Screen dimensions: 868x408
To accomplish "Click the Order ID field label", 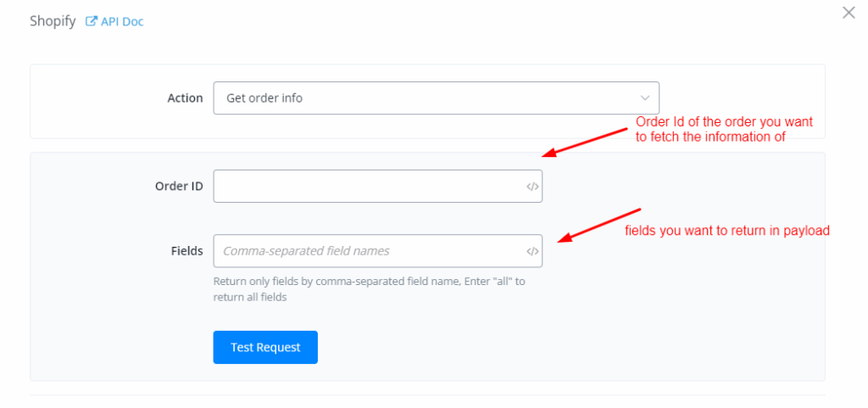I will coord(179,187).
